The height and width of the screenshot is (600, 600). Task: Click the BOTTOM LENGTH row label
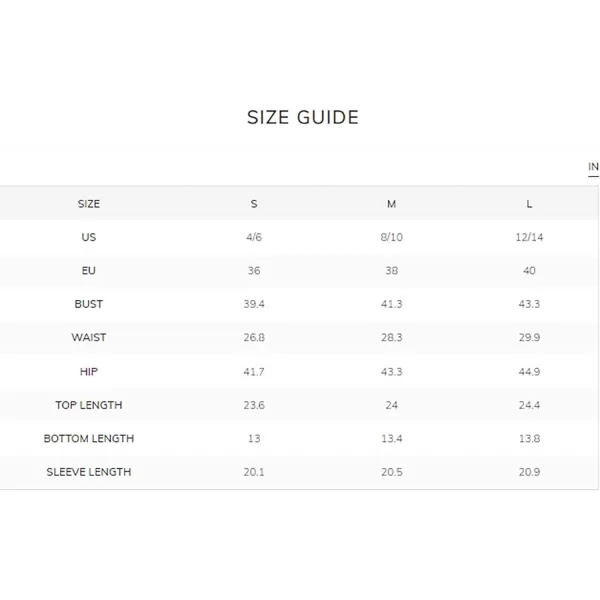[x=89, y=439]
